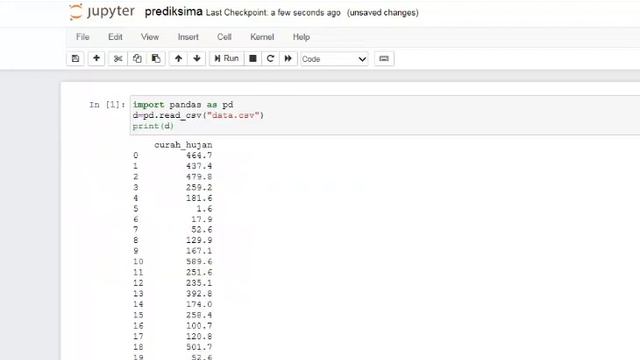Cut selected cells with scissors icon
The height and width of the screenshot is (360, 640).
118,58
